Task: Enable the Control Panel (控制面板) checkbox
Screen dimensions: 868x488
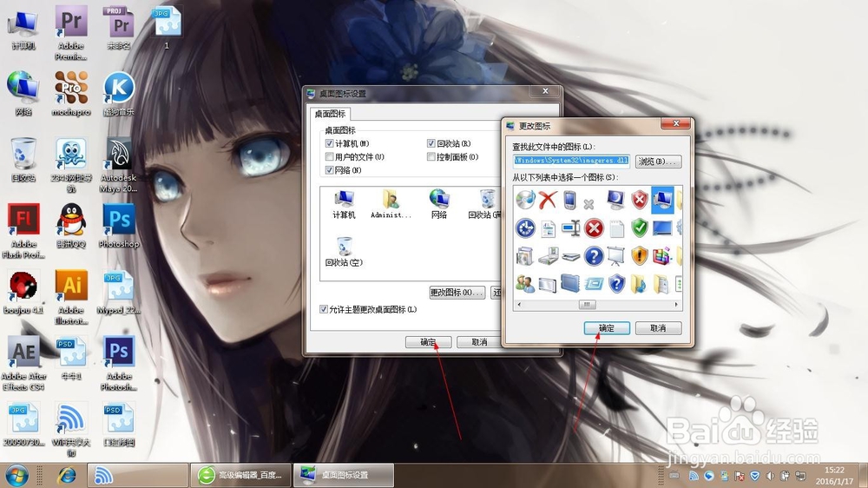Action: coord(431,157)
